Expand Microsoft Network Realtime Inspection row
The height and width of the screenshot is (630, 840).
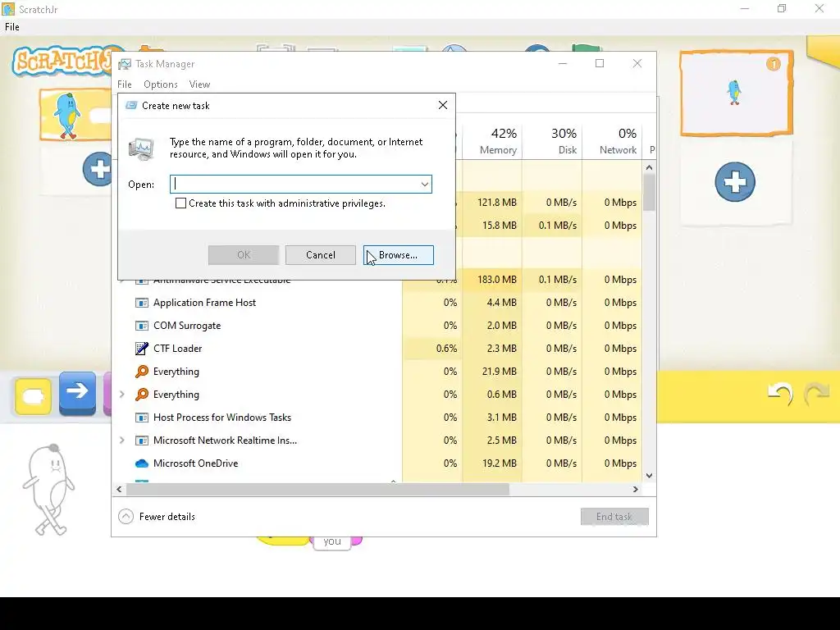tap(122, 441)
